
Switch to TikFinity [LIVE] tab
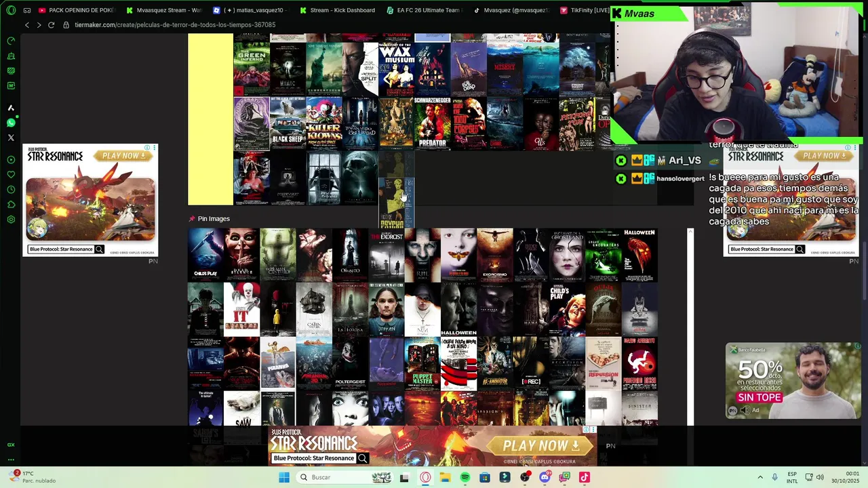(584, 10)
